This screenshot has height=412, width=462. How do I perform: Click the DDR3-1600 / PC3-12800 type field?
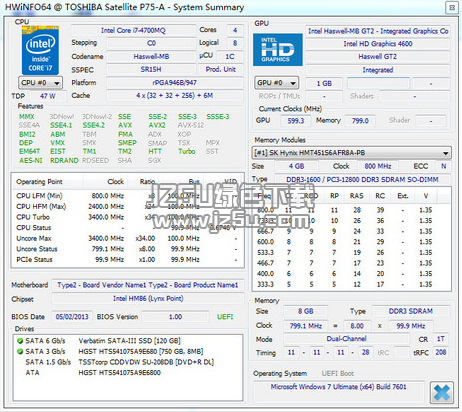point(362,180)
